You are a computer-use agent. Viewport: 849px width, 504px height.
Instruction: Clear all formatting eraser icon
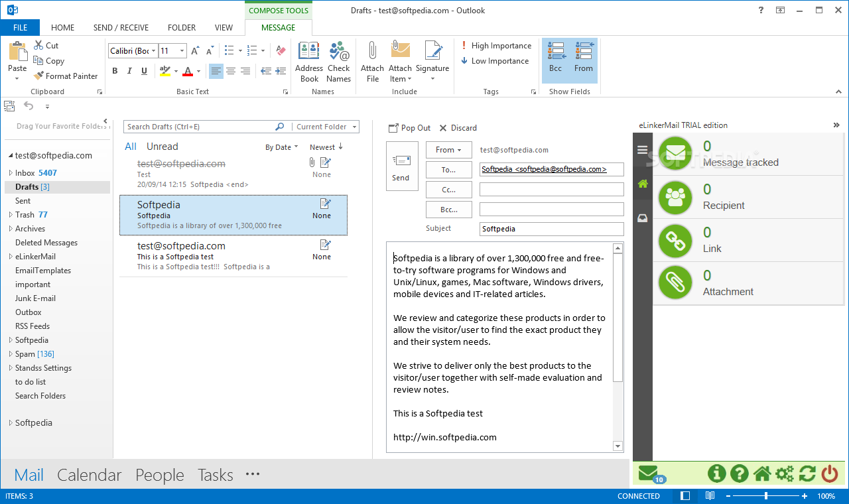(281, 50)
